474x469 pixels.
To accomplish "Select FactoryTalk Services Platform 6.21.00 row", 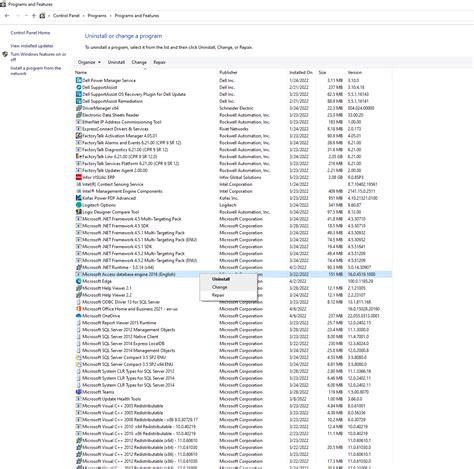I will 233,163.
